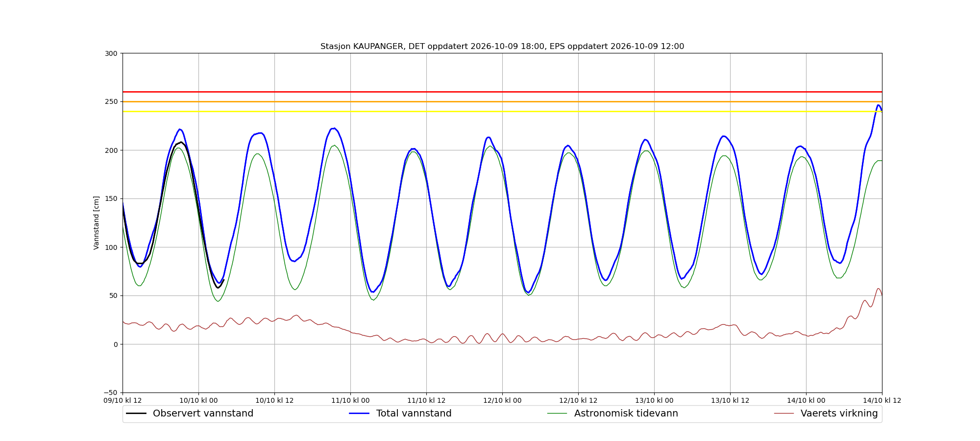This screenshot has width=980, height=441.
Task: Select the 'Astronomisk tidevann' legend label
Action: coord(626,414)
